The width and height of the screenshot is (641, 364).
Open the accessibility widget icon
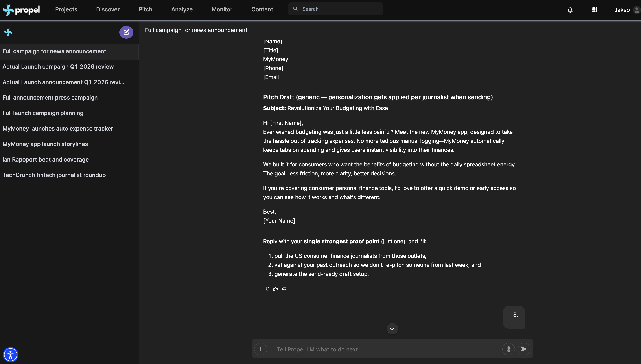[11, 355]
